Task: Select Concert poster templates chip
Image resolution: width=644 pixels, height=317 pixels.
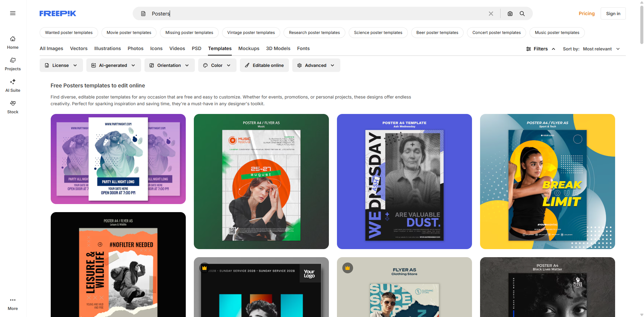Action: [x=497, y=33]
